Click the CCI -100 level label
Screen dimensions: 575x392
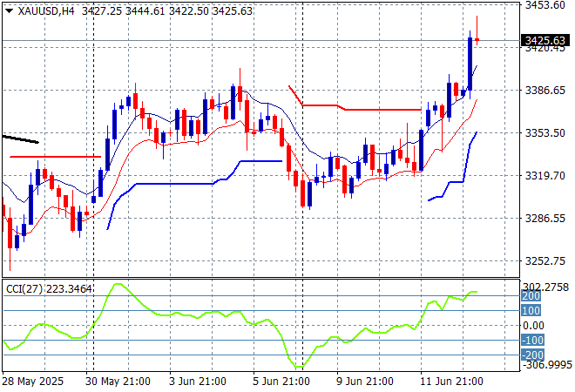(x=532, y=341)
